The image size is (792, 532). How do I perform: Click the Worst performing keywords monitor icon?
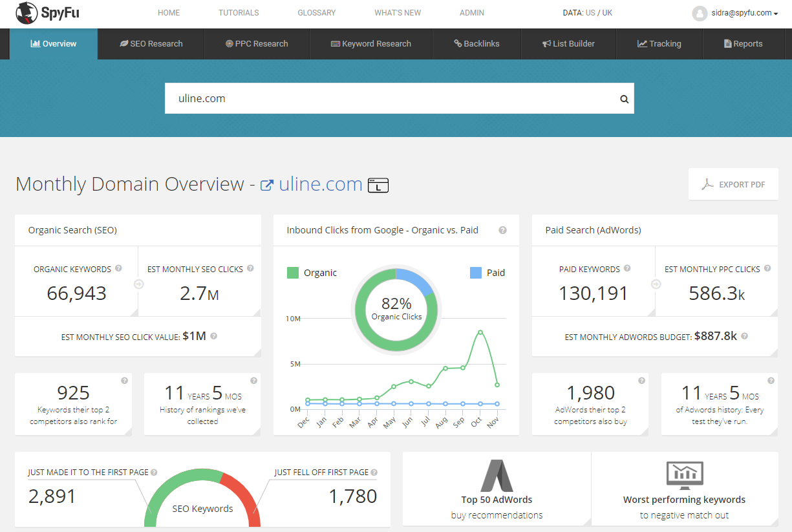[684, 476]
